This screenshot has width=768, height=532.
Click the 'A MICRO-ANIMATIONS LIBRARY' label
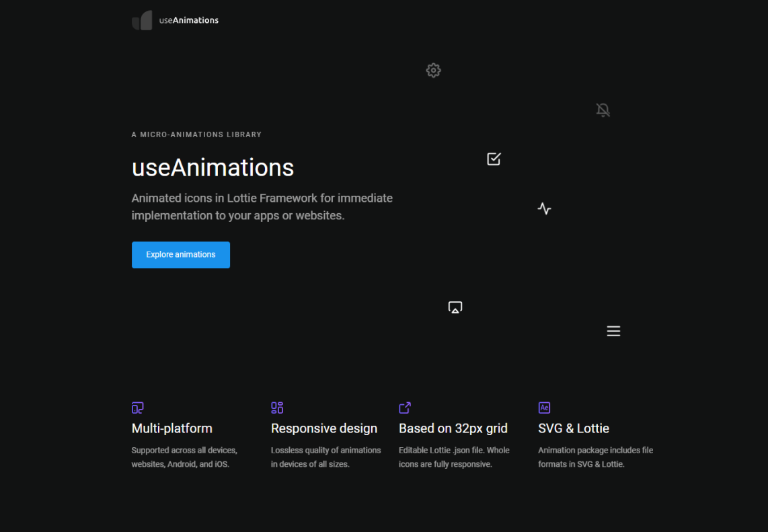click(196, 135)
